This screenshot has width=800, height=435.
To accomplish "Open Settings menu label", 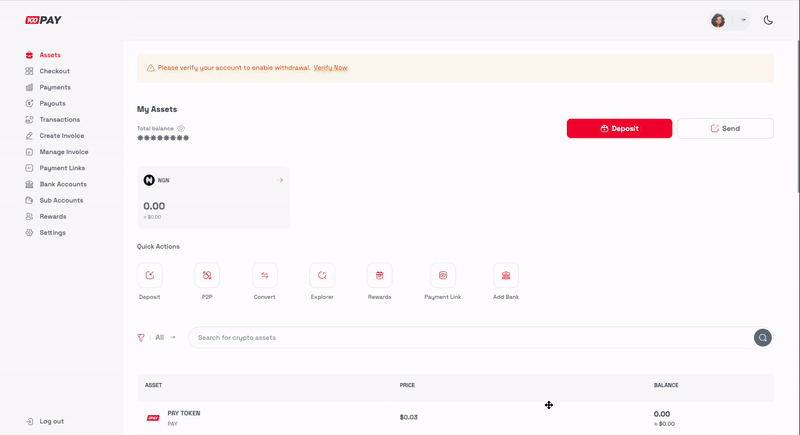I will [53, 233].
